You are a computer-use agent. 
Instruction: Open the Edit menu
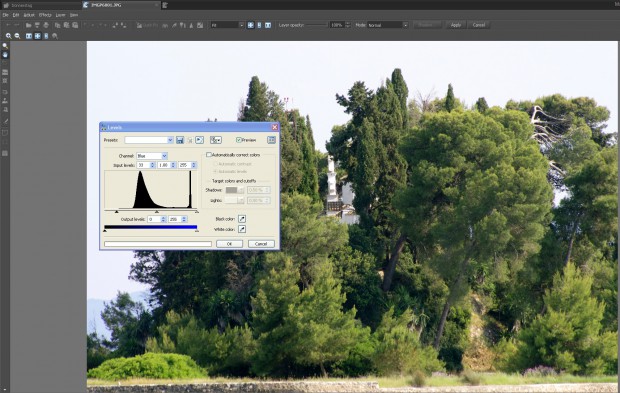point(16,15)
